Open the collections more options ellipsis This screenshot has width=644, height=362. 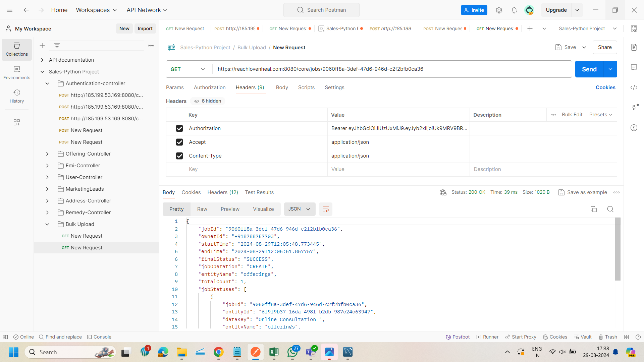click(x=151, y=46)
